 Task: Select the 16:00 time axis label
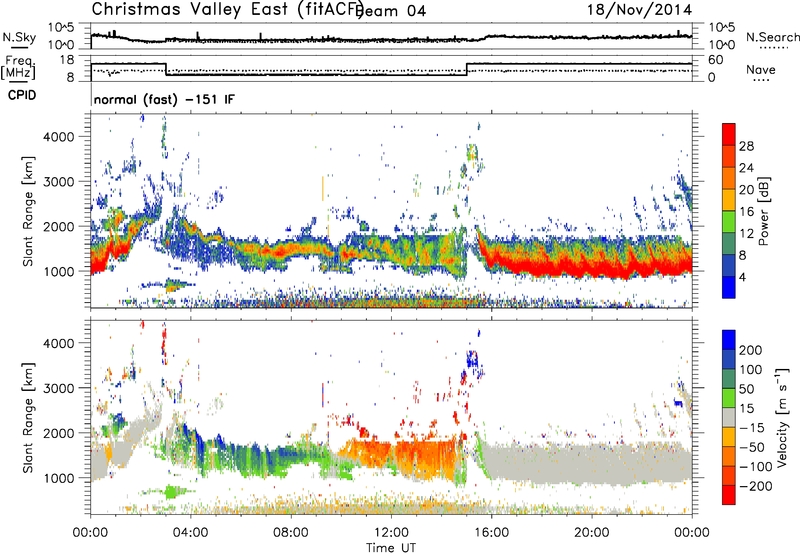click(491, 533)
